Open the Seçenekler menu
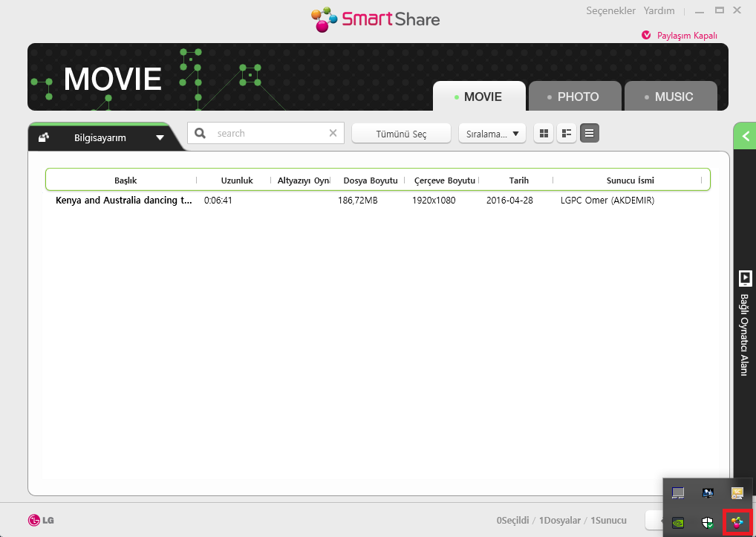The image size is (756, 537). pyautogui.click(x=610, y=10)
